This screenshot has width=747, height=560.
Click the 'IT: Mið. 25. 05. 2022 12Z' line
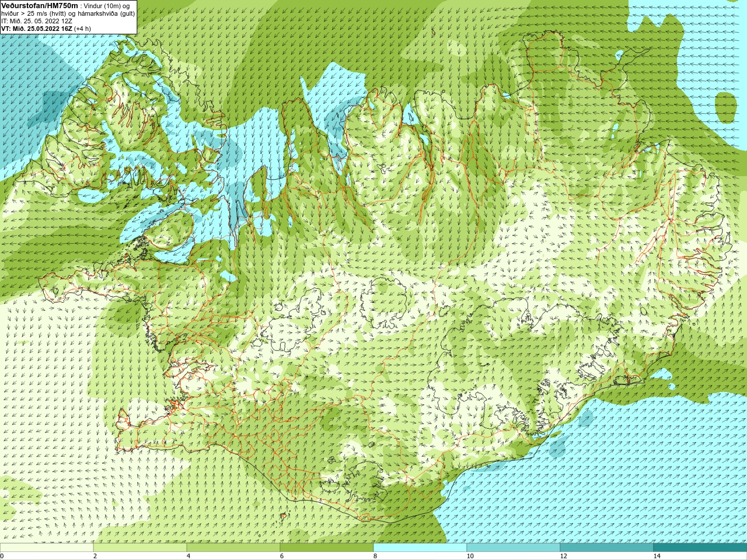37,21
